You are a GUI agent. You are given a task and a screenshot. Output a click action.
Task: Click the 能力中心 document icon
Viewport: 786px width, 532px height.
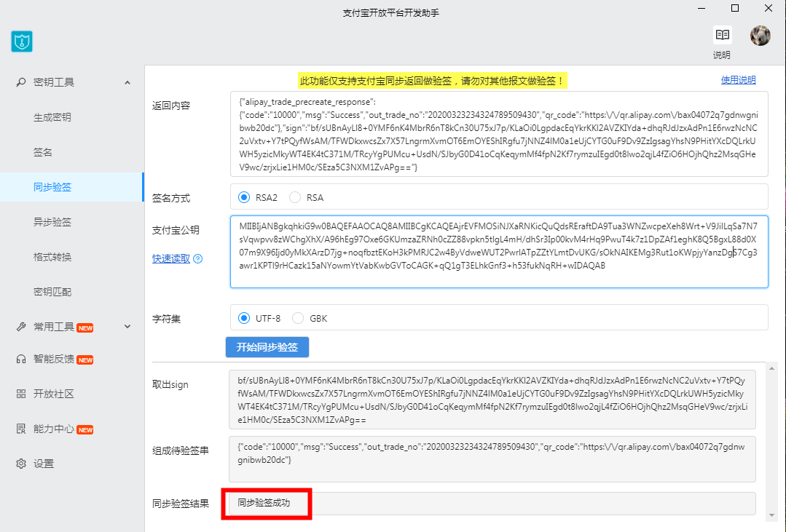point(21,429)
